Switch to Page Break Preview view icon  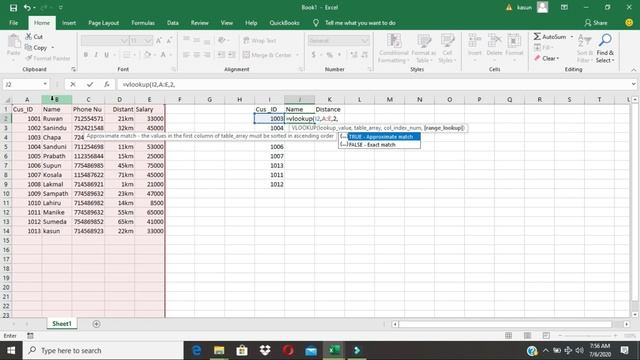546,336
